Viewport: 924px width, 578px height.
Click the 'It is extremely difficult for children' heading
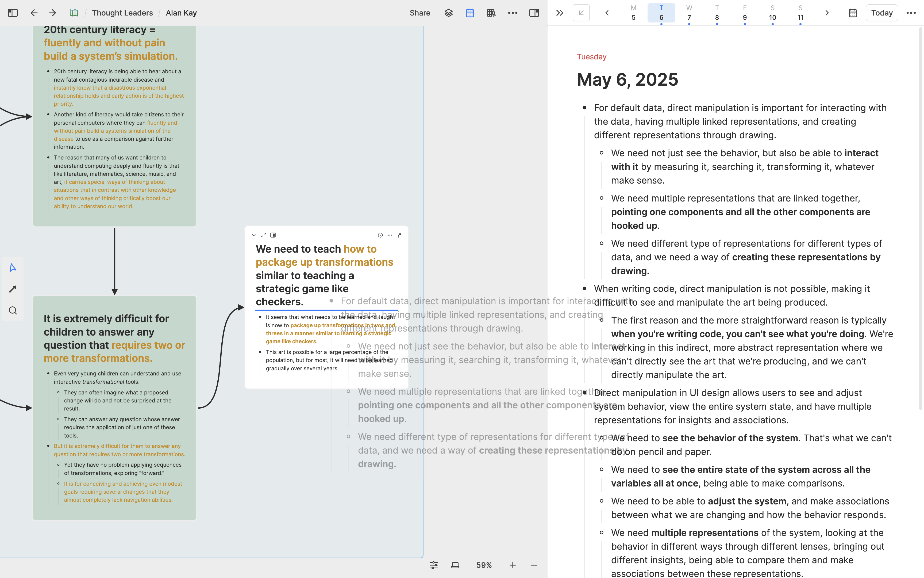pyautogui.click(x=114, y=338)
